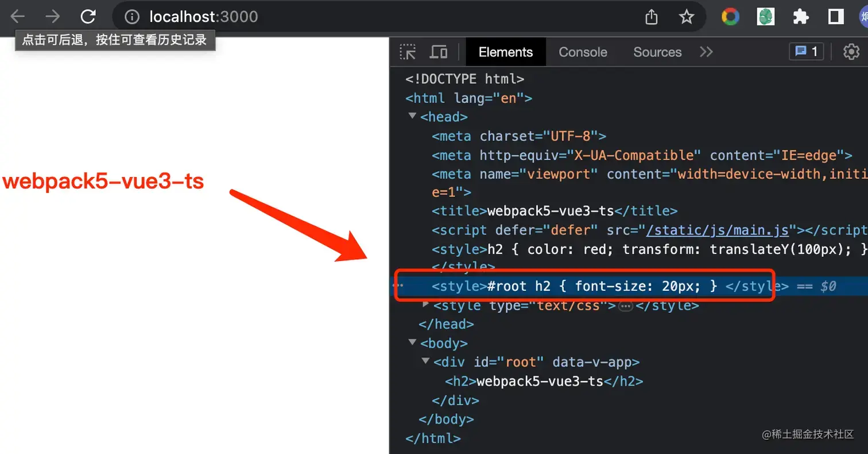Select the closing </head> tag
This screenshot has height=454, width=868.
(x=446, y=325)
